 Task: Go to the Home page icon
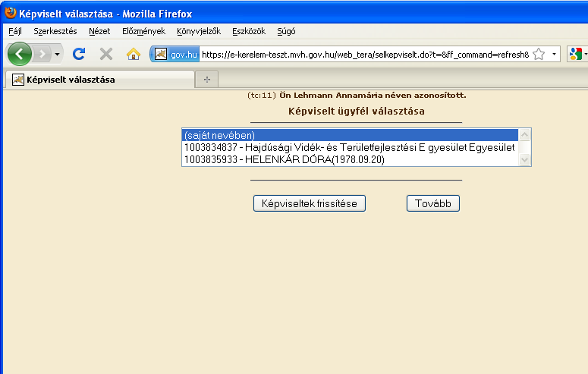click(133, 54)
